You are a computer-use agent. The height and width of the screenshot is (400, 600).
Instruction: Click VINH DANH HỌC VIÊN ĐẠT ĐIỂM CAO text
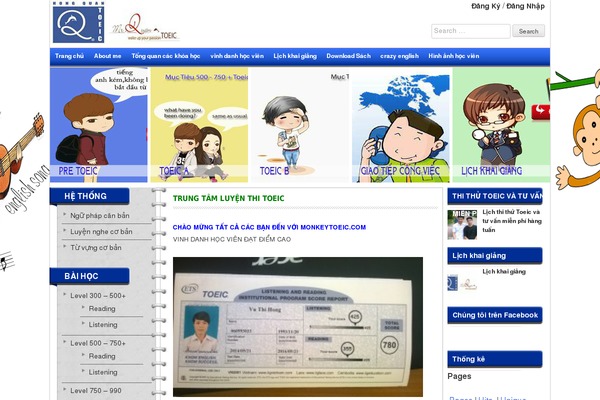[232, 239]
